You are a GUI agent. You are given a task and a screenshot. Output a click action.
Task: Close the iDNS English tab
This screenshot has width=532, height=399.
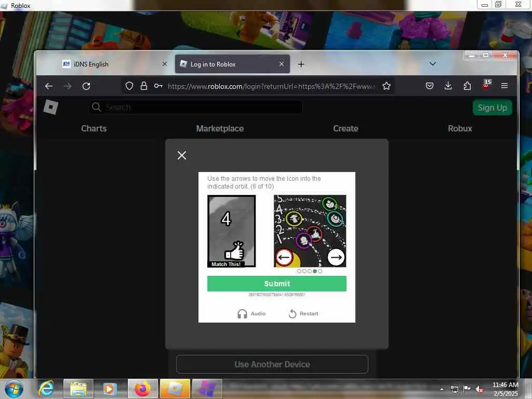click(x=165, y=64)
